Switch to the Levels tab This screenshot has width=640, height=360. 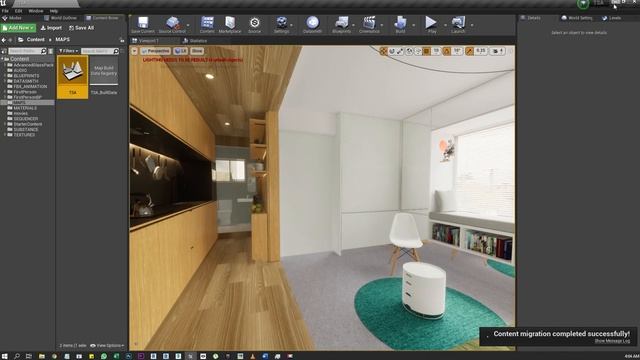point(611,18)
